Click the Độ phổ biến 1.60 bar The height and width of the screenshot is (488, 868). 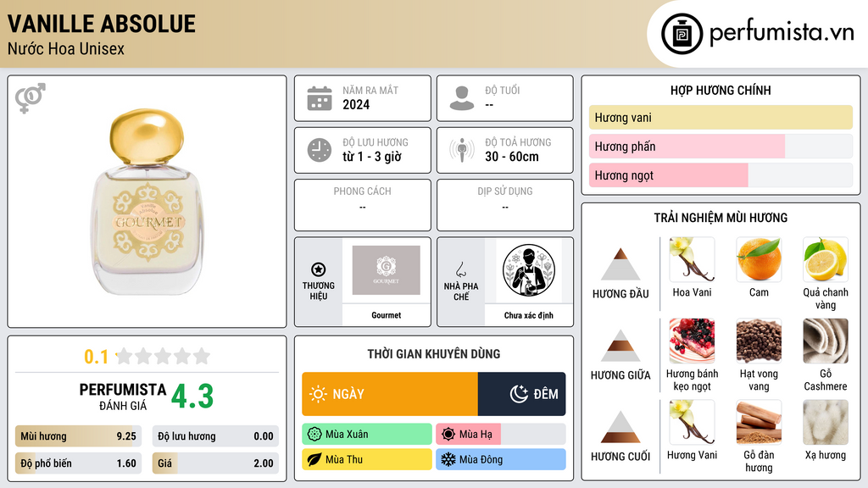click(x=78, y=463)
